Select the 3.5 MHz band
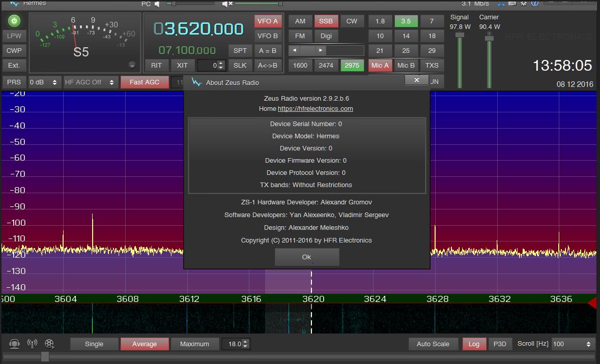Screen dimensions: 600x364 point(406,21)
